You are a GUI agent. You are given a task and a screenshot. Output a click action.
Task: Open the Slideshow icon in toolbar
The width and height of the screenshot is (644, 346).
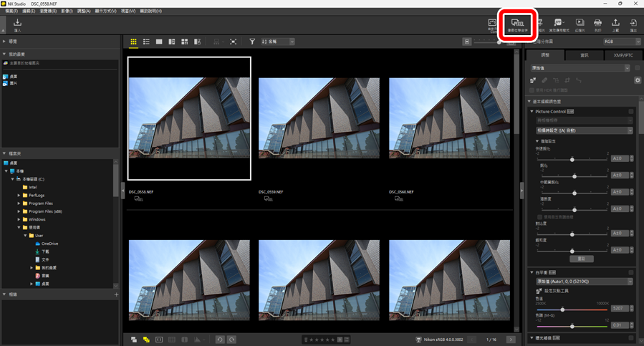[580, 25]
